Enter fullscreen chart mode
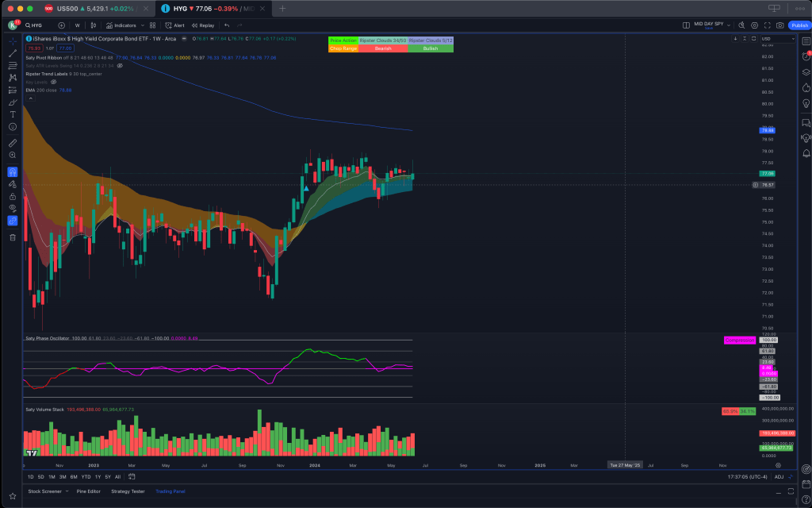Image resolution: width=812 pixels, height=508 pixels. pyautogui.click(x=768, y=25)
